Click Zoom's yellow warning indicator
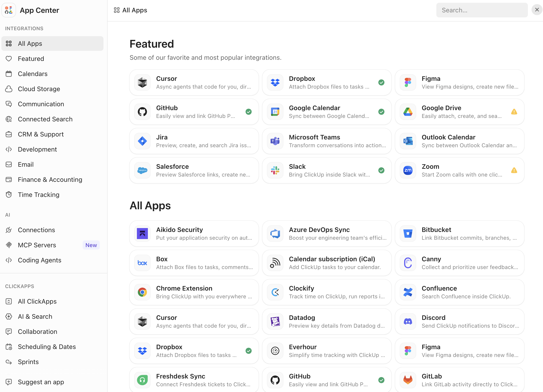 [x=514, y=170]
